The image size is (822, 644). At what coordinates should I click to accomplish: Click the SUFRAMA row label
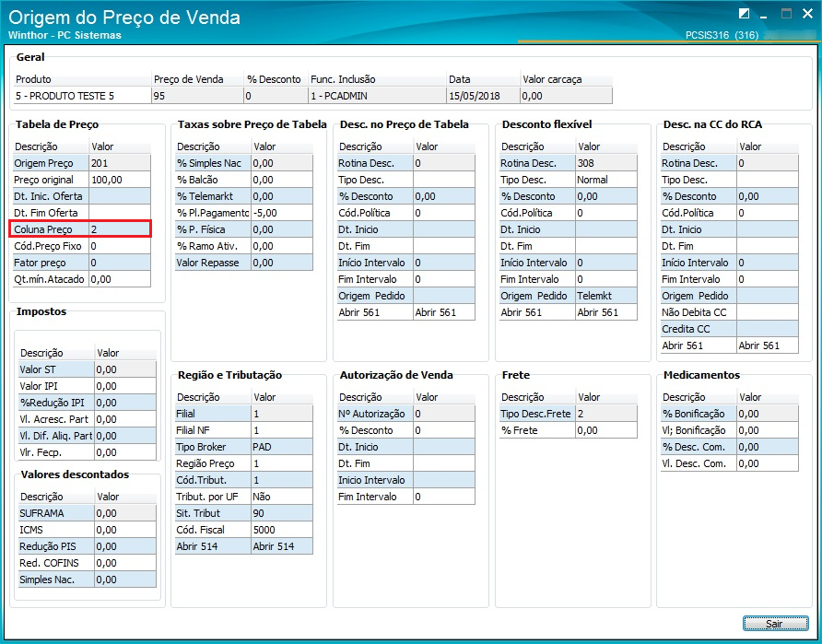[x=56, y=513]
